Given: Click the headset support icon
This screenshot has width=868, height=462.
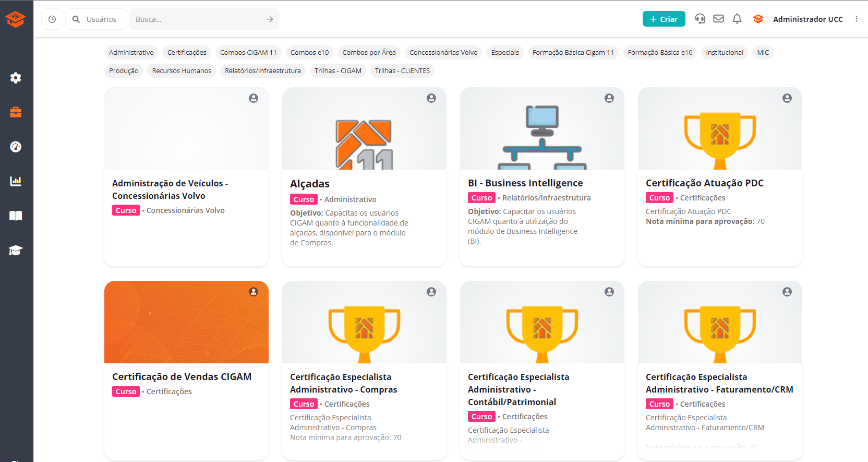Looking at the screenshot, I should (x=700, y=19).
